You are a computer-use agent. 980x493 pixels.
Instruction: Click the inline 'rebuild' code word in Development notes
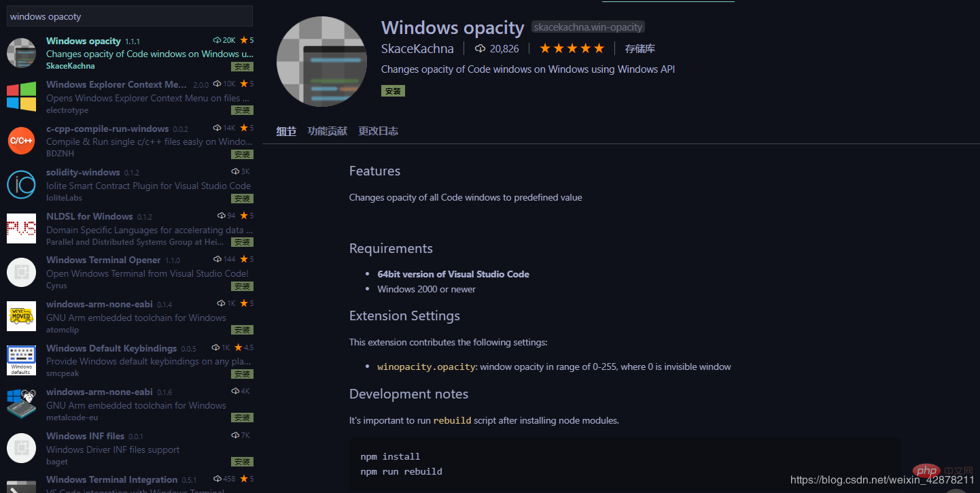(x=452, y=420)
